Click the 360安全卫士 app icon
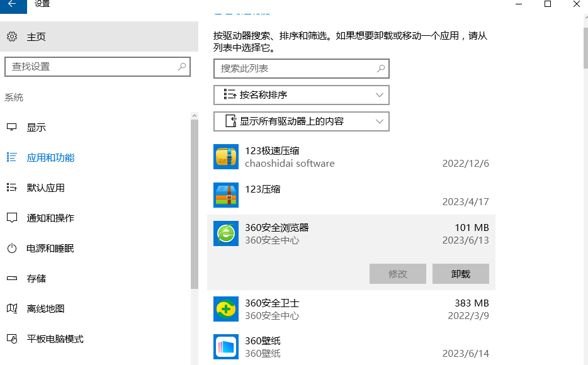This screenshot has width=588, height=365. (x=225, y=309)
